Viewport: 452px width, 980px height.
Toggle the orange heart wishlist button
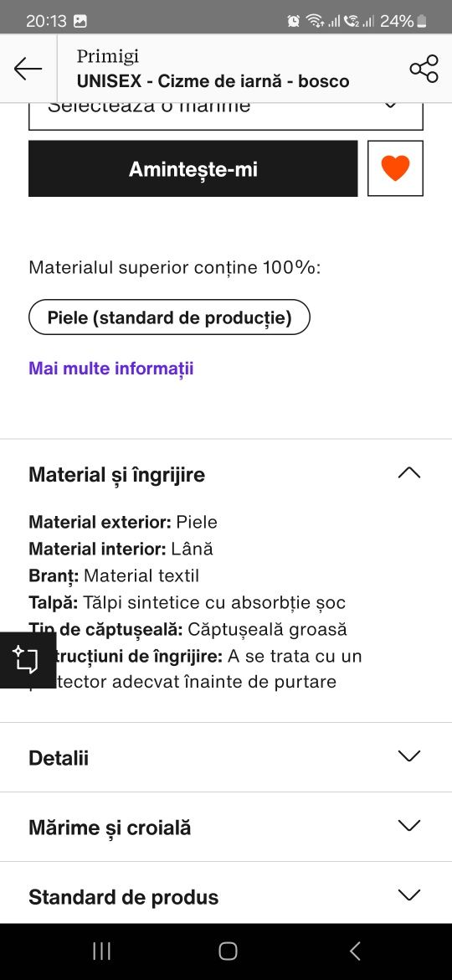point(395,168)
